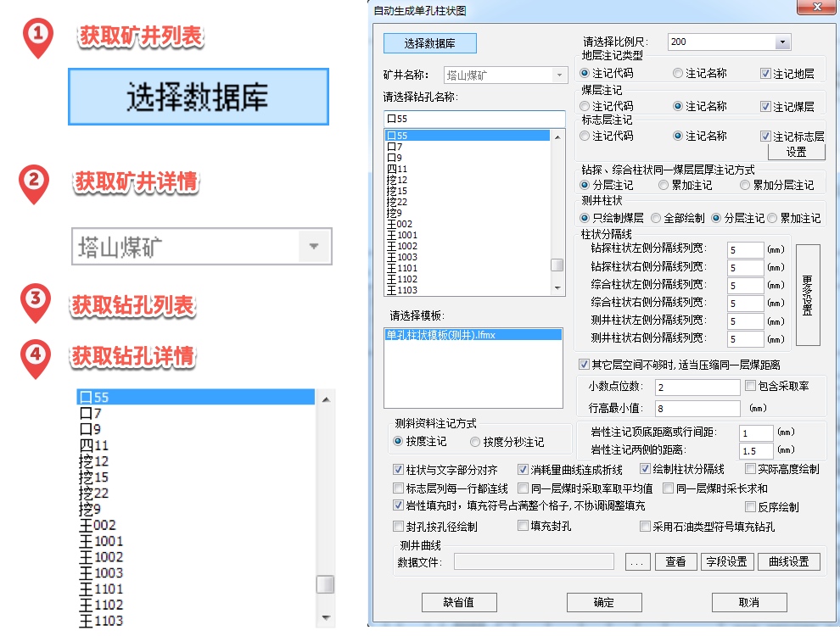Open the 比例尺 dropdown showing 200
The width and height of the screenshot is (840, 636).
(781, 42)
